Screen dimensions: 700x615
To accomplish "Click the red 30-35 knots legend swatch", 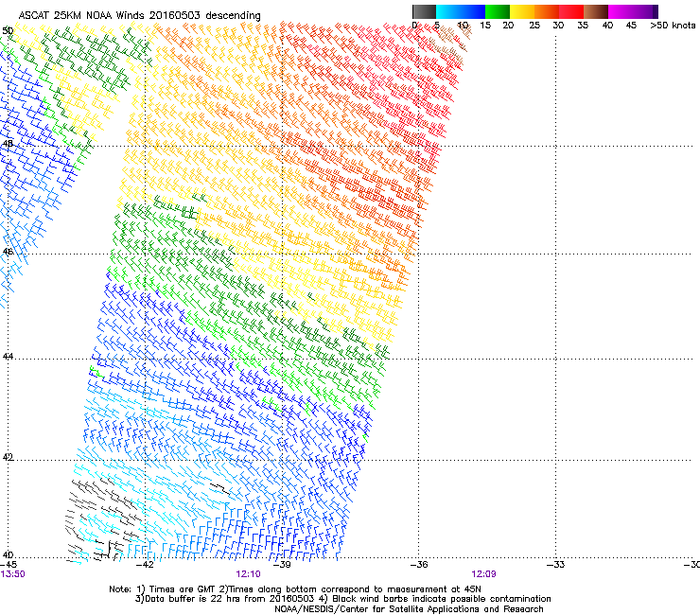I will pos(571,11).
